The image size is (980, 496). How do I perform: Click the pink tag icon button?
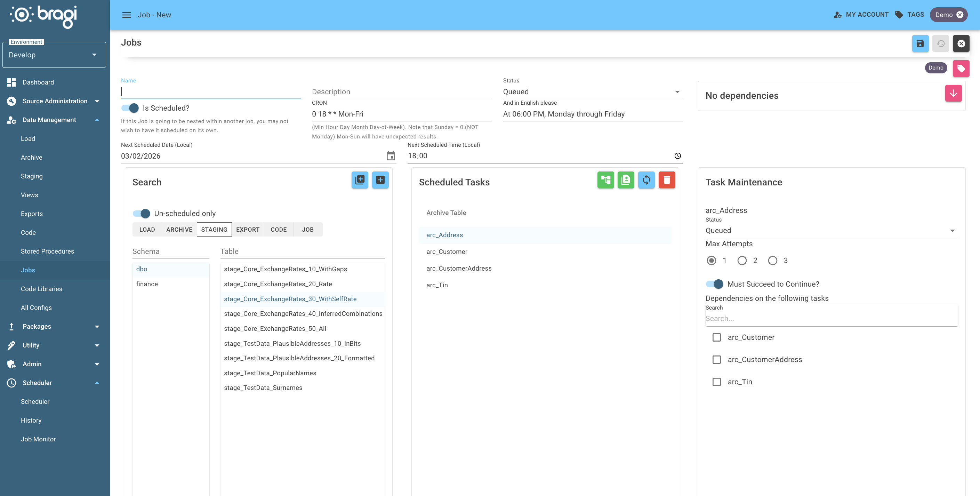coord(961,69)
